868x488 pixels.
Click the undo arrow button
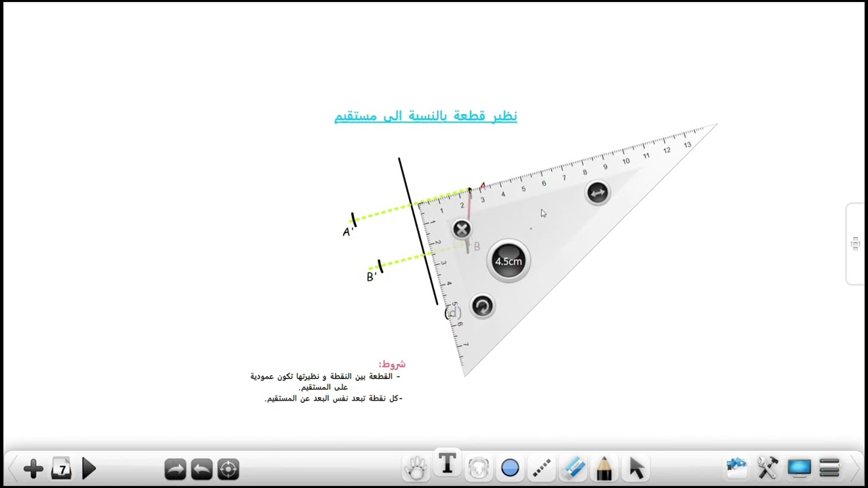tap(201, 469)
